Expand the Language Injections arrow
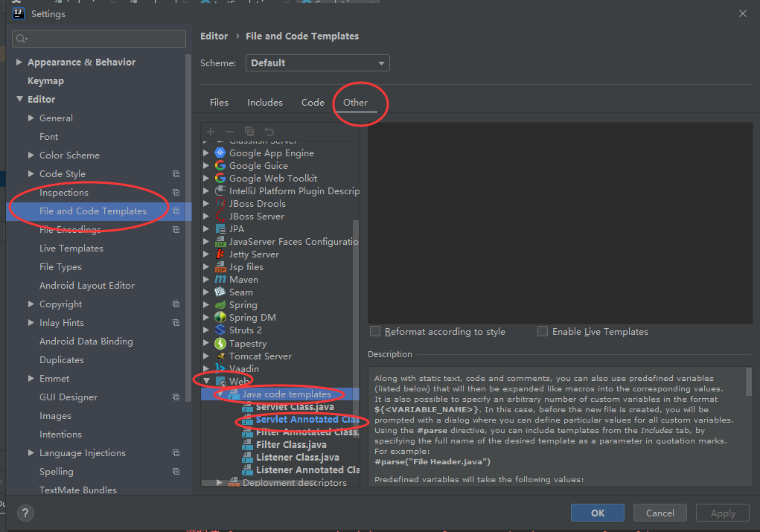Image resolution: width=760 pixels, height=532 pixels. point(31,452)
